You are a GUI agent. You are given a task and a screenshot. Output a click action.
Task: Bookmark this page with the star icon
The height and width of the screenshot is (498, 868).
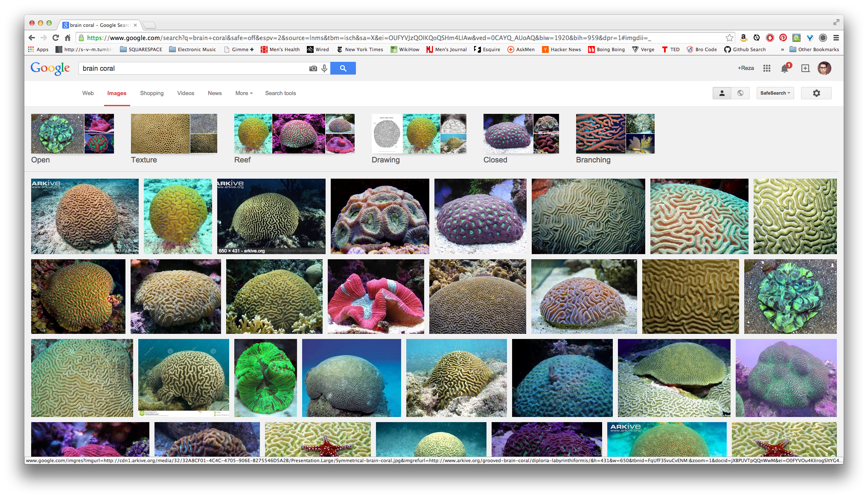729,38
